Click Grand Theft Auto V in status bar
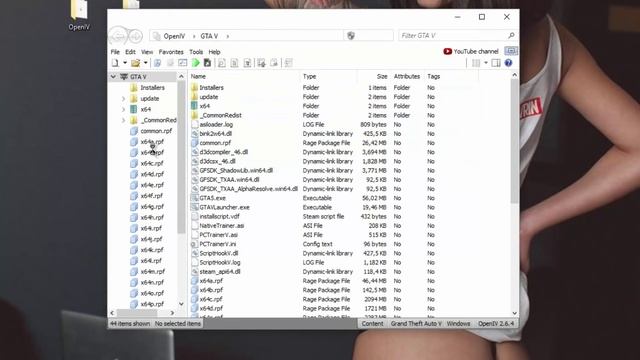640x360 pixels. pyautogui.click(x=416, y=323)
